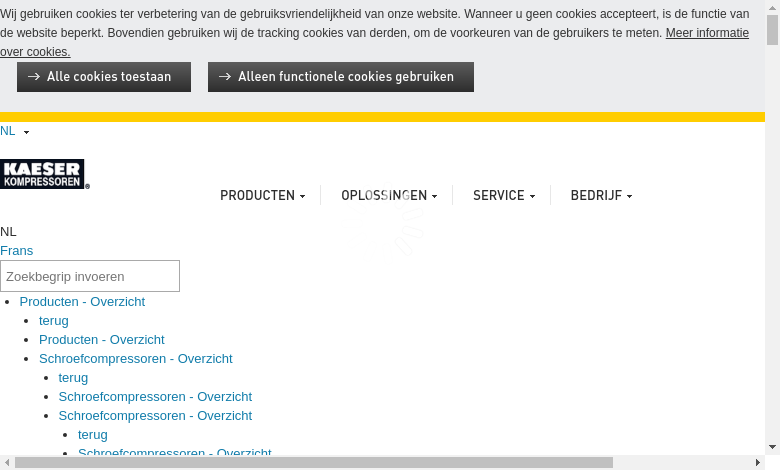This screenshot has width=780, height=470.
Task: Expand the NL language dropdown
Action: (15, 131)
